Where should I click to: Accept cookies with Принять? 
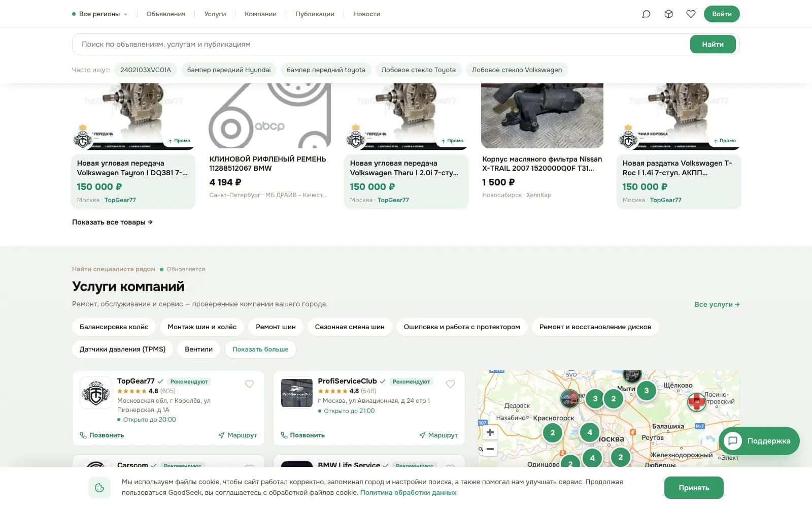(694, 488)
